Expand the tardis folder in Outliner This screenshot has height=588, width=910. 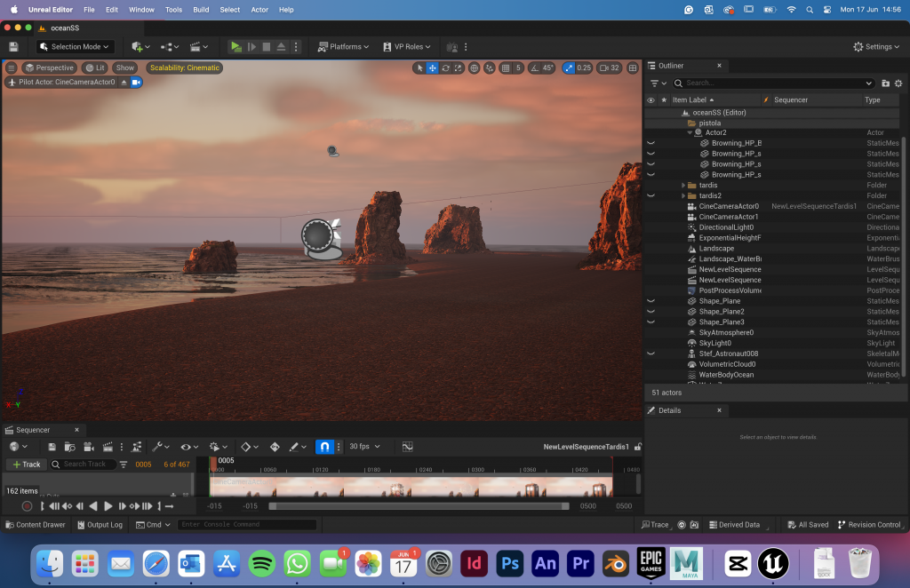[x=683, y=185]
